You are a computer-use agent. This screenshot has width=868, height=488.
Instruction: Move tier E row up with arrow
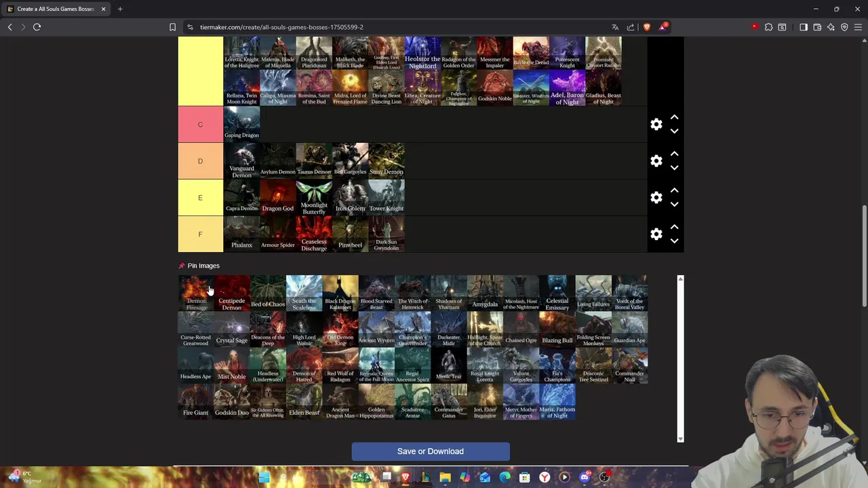674,190
